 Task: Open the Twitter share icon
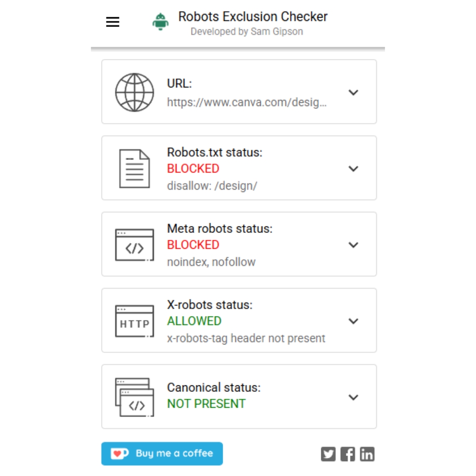(328, 454)
